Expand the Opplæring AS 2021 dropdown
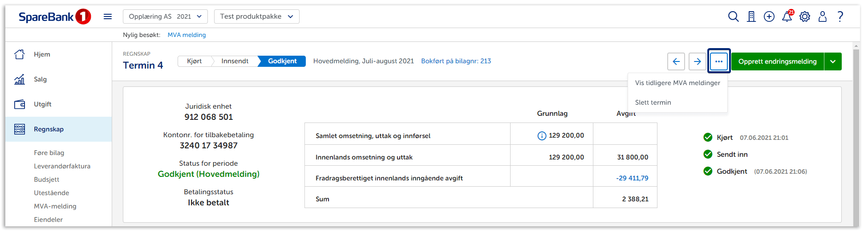 point(165,16)
